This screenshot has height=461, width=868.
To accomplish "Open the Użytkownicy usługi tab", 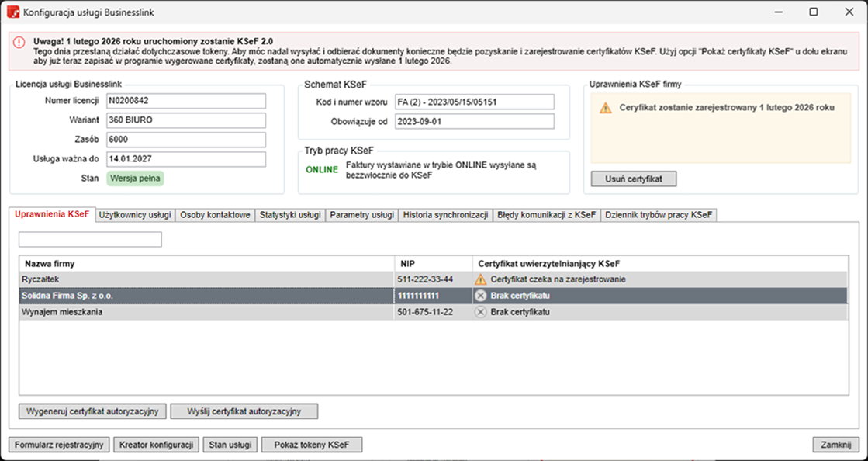I will click(x=135, y=215).
